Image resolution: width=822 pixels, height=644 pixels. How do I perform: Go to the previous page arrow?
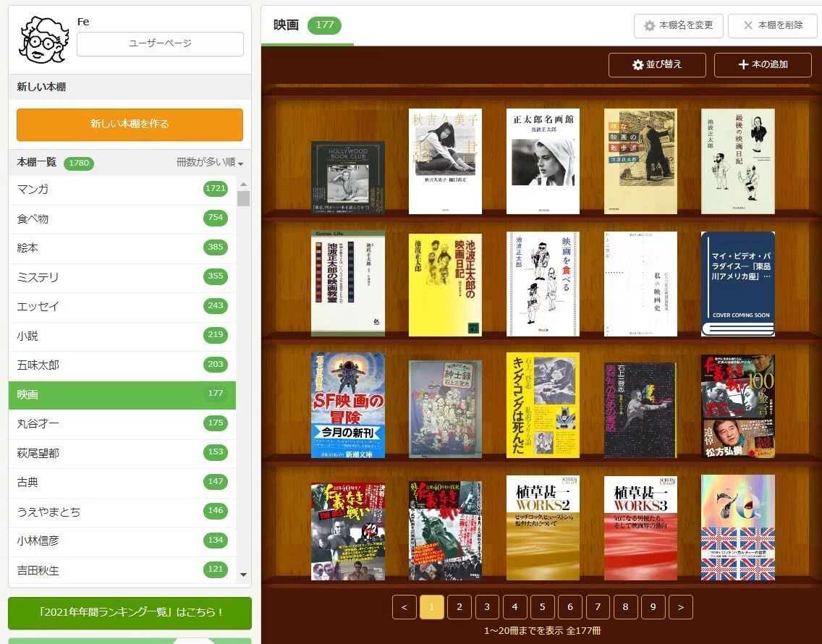404,607
